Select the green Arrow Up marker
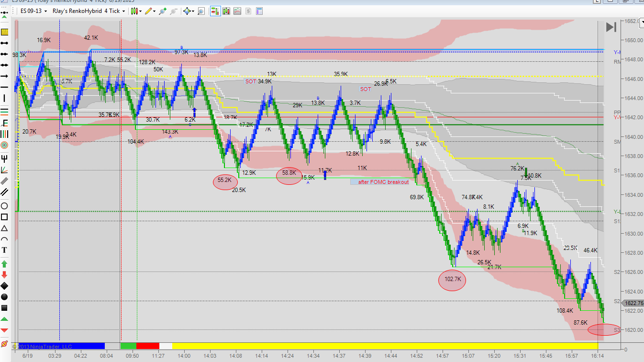 pyautogui.click(x=5, y=263)
